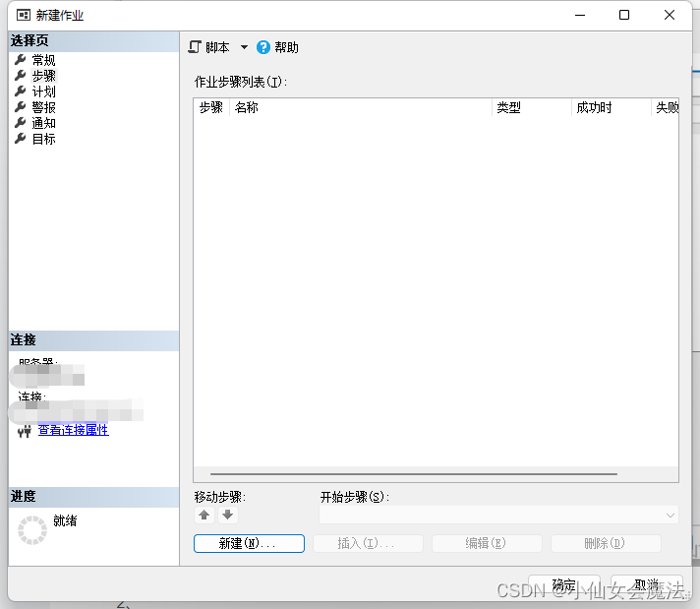The width and height of the screenshot is (700, 609).
Task: Click the 失败 column header
Action: [665, 107]
